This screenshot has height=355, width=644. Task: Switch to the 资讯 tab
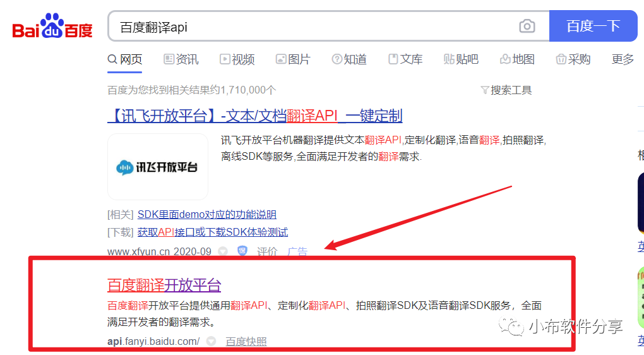coord(181,59)
